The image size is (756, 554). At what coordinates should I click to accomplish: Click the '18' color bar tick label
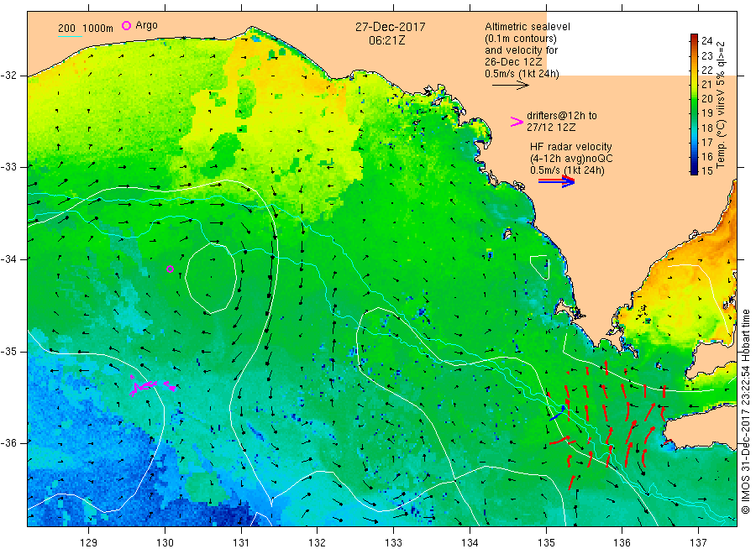tap(706, 128)
